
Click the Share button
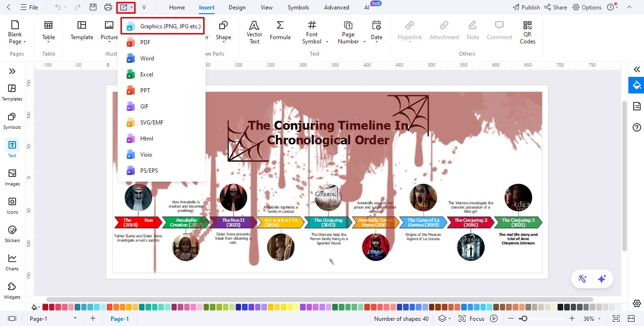[x=556, y=7]
